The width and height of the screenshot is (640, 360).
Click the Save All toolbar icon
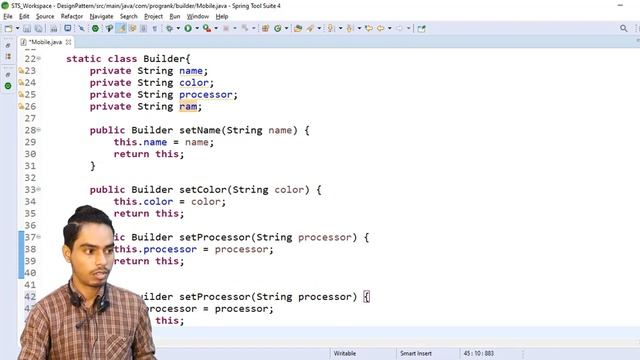click(x=38, y=28)
